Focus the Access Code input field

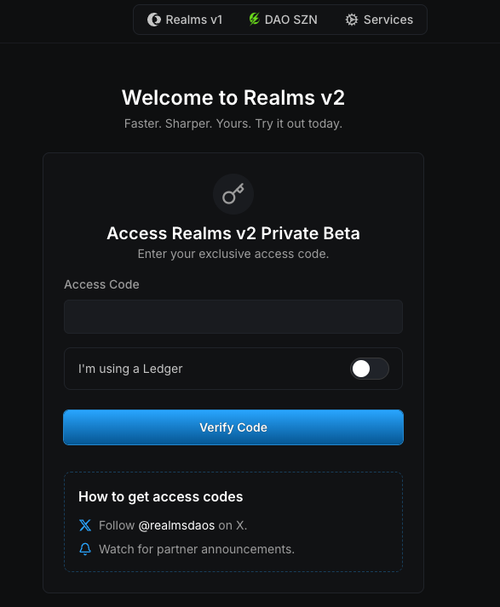(233, 317)
